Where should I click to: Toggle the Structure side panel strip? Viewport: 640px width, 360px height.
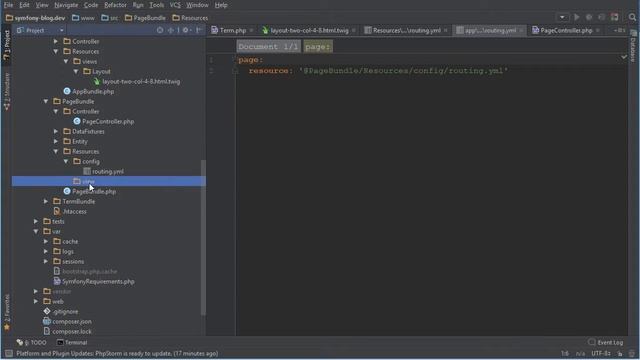click(6, 91)
